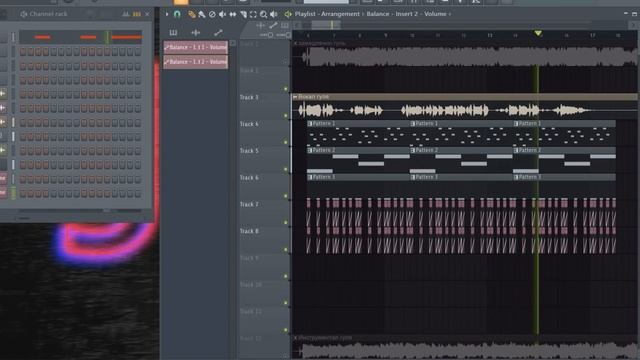Select the Playback speaker tool
640x360 pixels.
pos(273,15)
